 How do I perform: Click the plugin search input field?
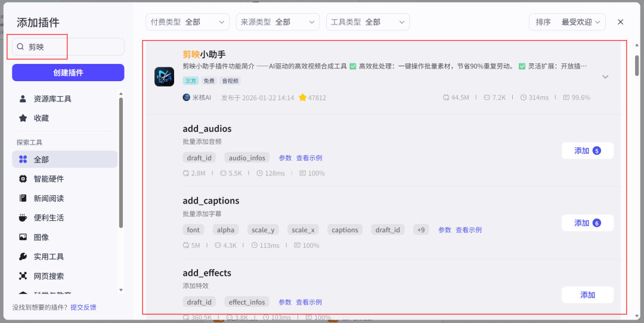click(x=75, y=47)
